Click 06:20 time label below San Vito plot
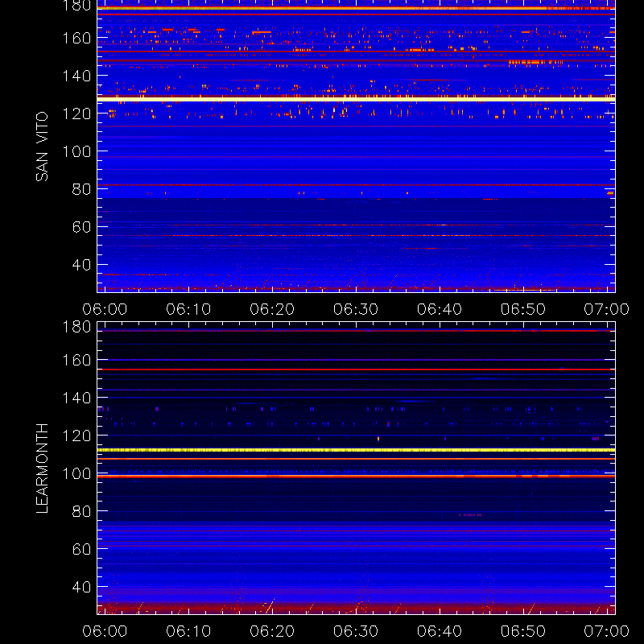 click(272, 309)
